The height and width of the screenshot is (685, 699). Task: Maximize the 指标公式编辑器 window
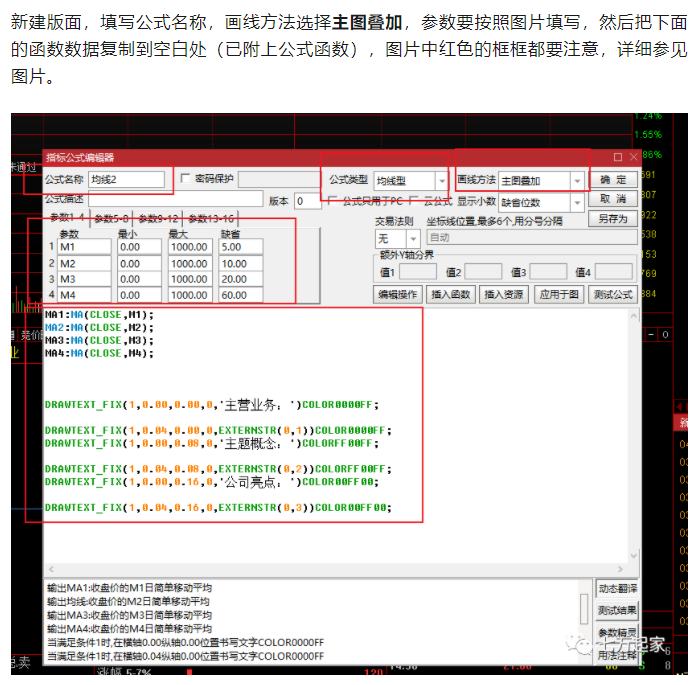[618, 157]
